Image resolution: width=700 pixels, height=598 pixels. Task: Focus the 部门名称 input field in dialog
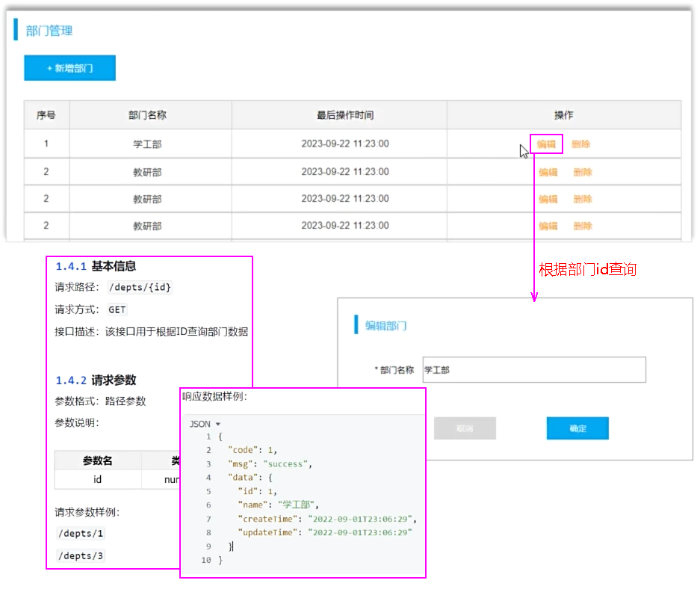pos(533,370)
